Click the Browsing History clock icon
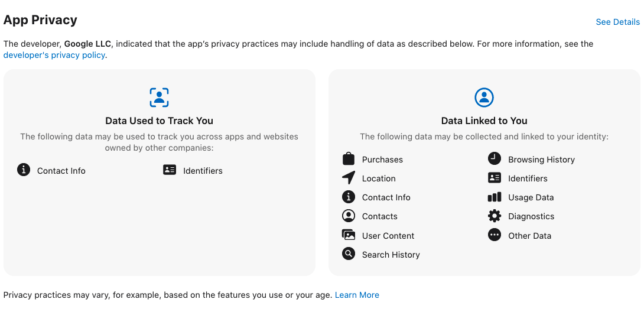The width and height of the screenshot is (644, 312). (495, 158)
